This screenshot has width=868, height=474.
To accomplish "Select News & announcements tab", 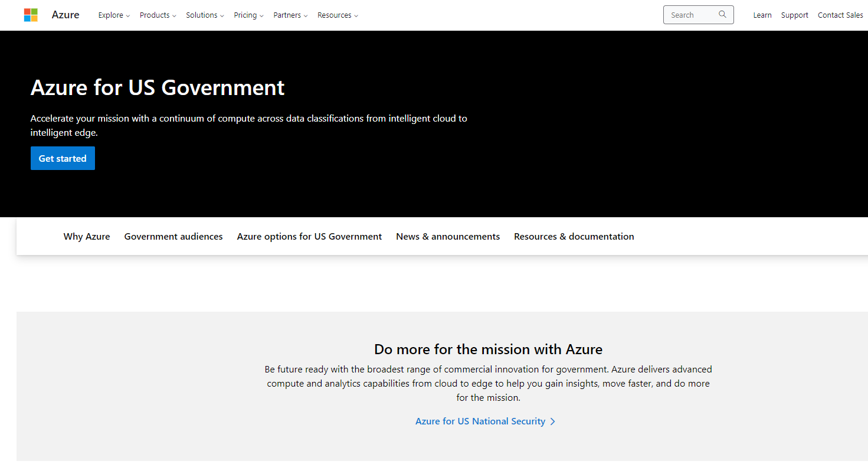I will click(x=448, y=237).
